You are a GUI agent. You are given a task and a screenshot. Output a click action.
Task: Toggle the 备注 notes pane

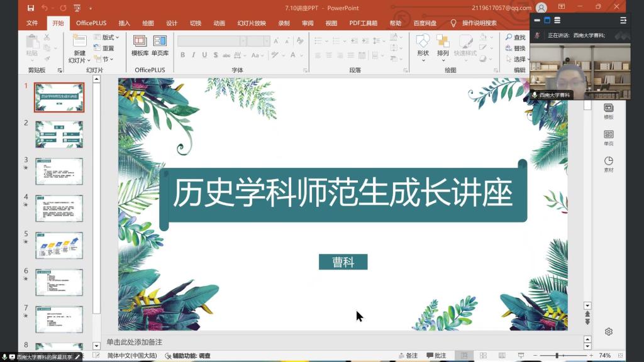(x=407, y=356)
